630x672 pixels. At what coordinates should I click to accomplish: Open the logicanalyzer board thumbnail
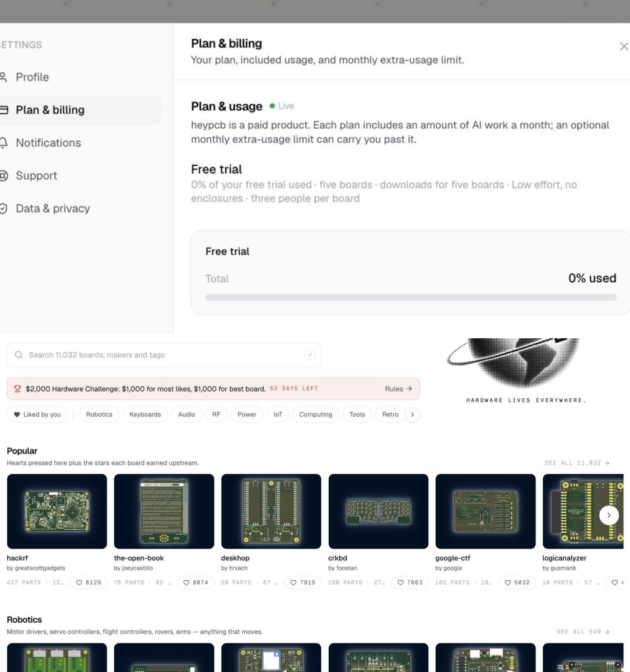(583, 511)
